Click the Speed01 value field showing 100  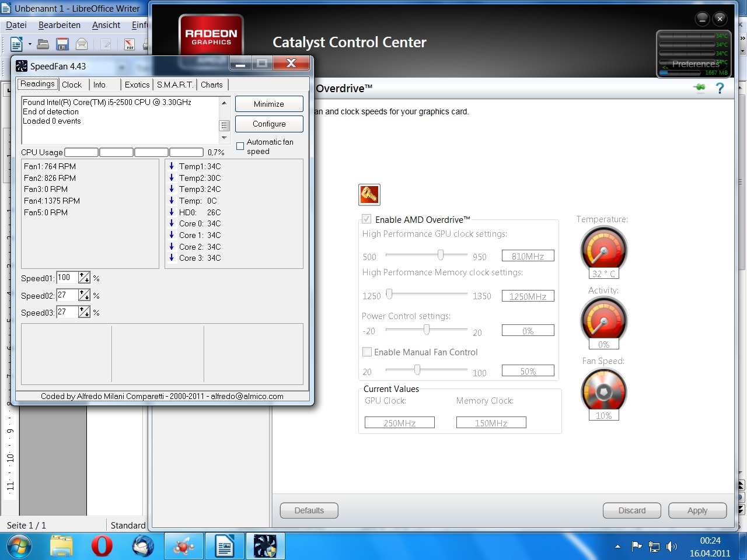click(x=67, y=278)
